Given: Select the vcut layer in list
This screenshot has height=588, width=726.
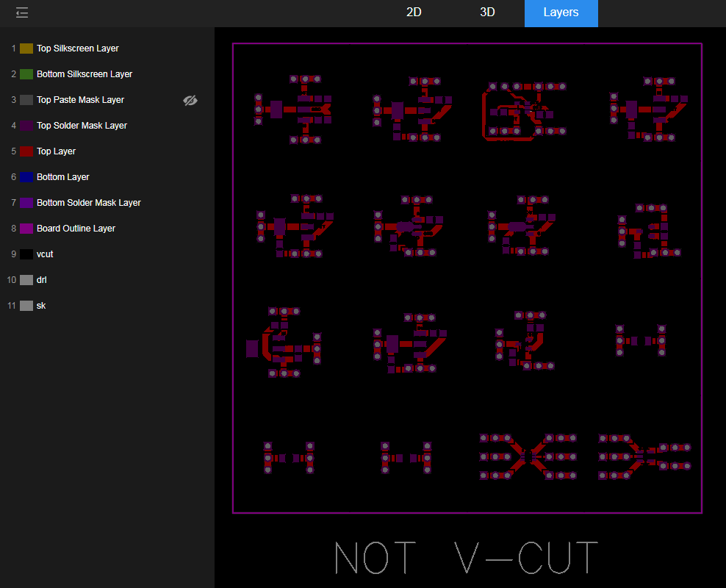Looking at the screenshot, I should [x=45, y=254].
